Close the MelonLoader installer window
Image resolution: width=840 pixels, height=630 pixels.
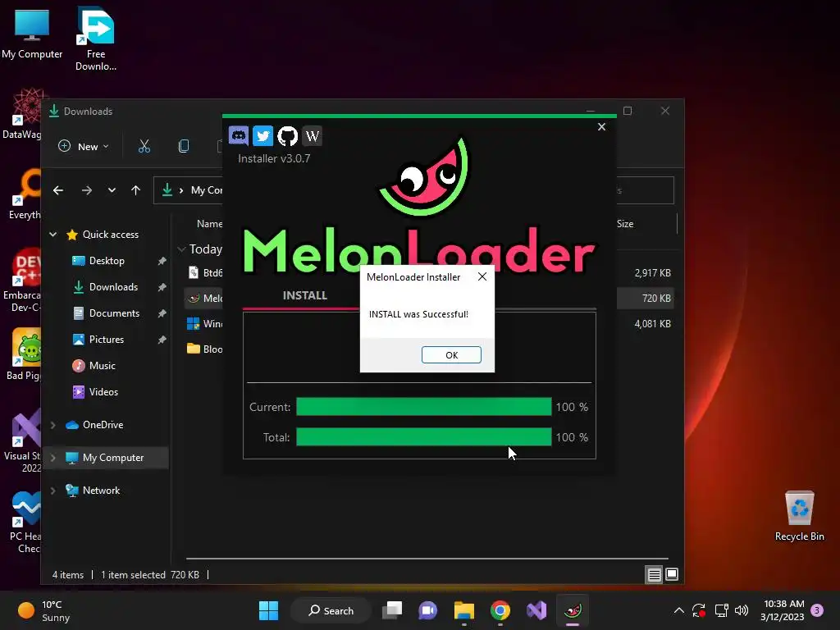click(601, 127)
